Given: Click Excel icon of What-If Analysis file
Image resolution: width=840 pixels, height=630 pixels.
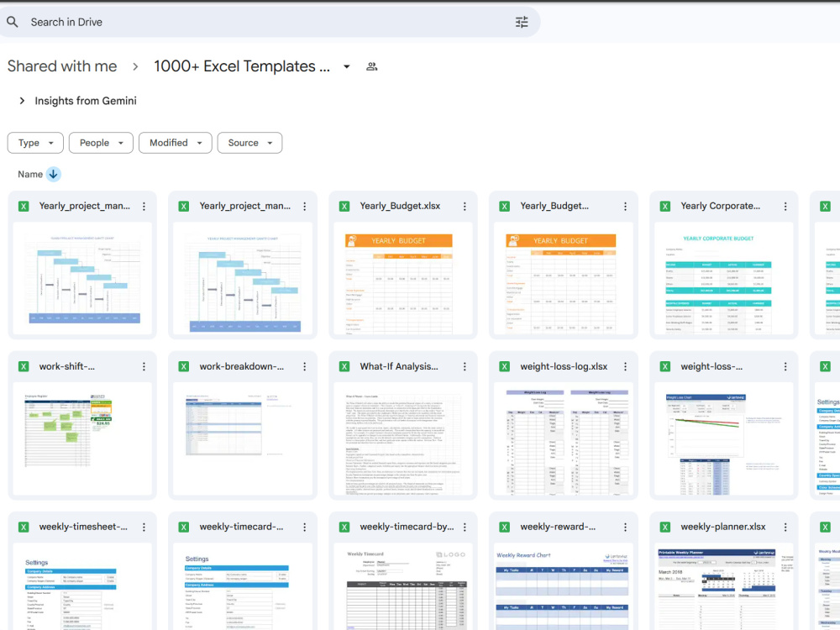Looking at the screenshot, I should pos(344,366).
